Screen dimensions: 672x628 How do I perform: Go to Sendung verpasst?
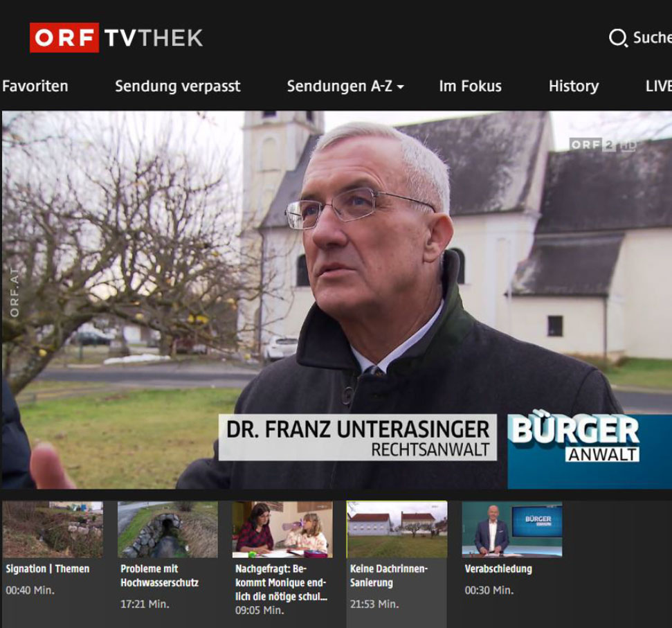pyautogui.click(x=177, y=86)
